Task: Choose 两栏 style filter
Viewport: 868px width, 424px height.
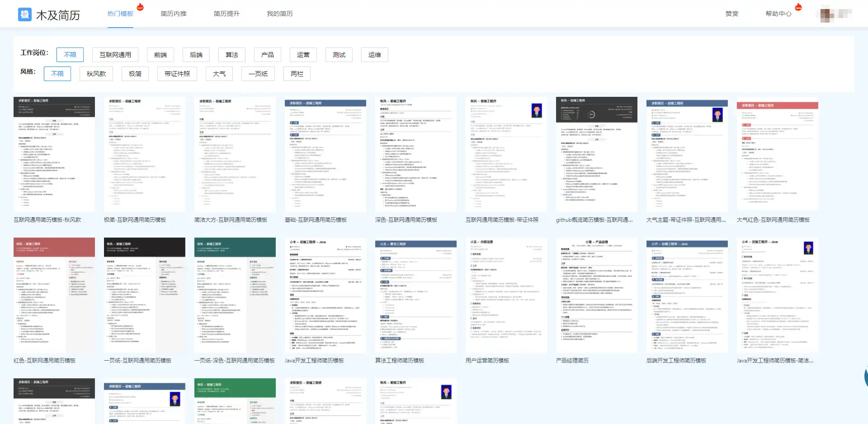Action: [297, 74]
